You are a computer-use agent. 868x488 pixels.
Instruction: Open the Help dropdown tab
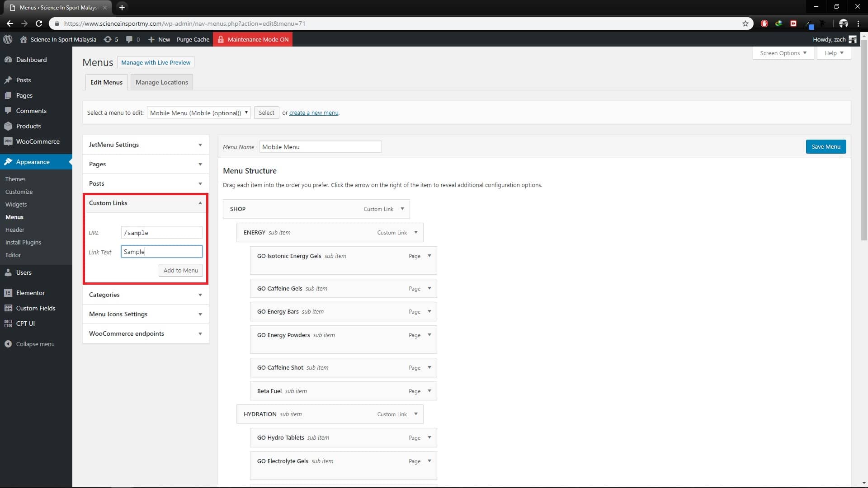(x=834, y=53)
